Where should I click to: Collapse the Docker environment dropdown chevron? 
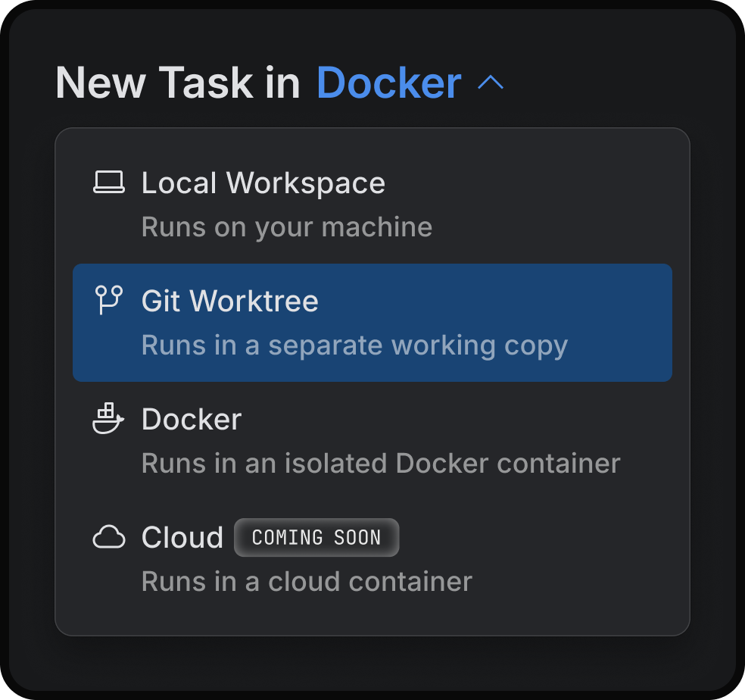[x=491, y=83]
